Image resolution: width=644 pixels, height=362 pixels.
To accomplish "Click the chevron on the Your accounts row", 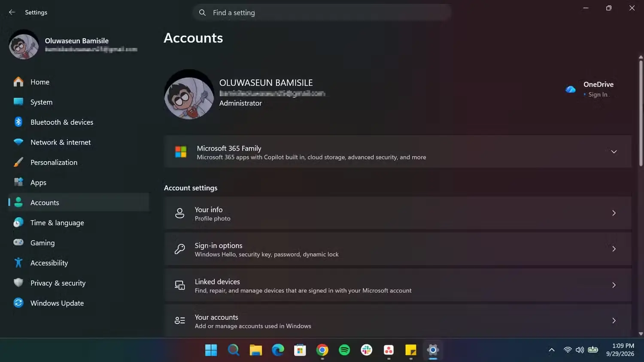I will pos(614,321).
